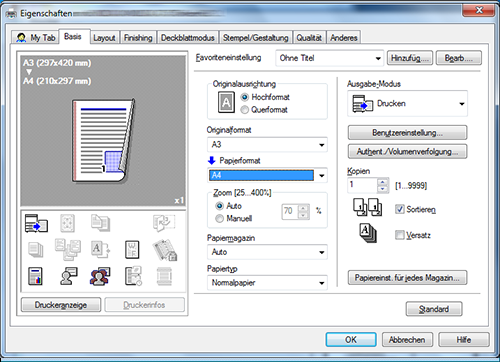Open the Favoriteneinstellung dropdown

[330, 58]
